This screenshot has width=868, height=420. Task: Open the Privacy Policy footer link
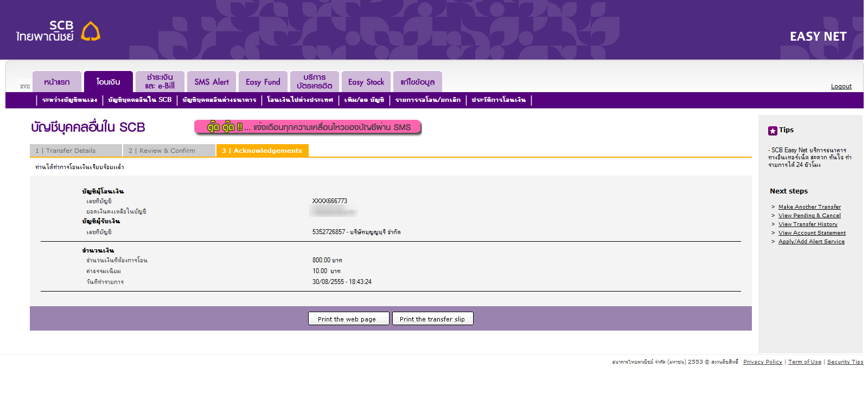[x=763, y=362]
